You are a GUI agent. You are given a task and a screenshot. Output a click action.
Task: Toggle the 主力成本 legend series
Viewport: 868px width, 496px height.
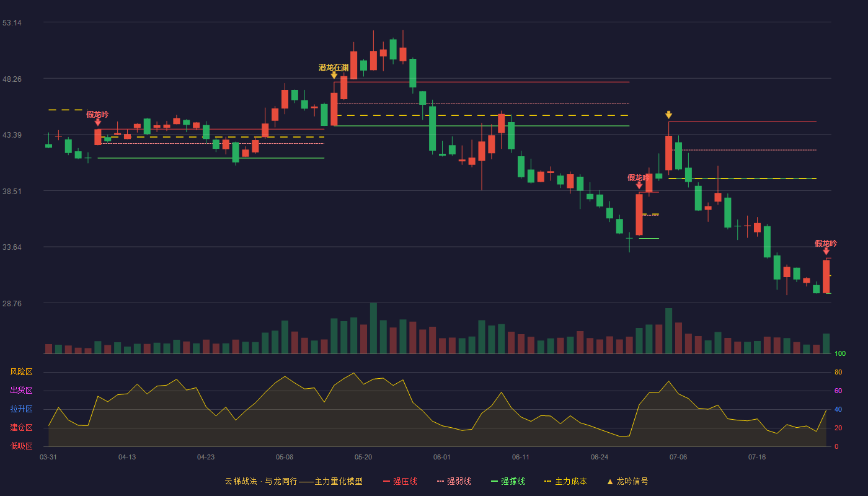pos(565,481)
